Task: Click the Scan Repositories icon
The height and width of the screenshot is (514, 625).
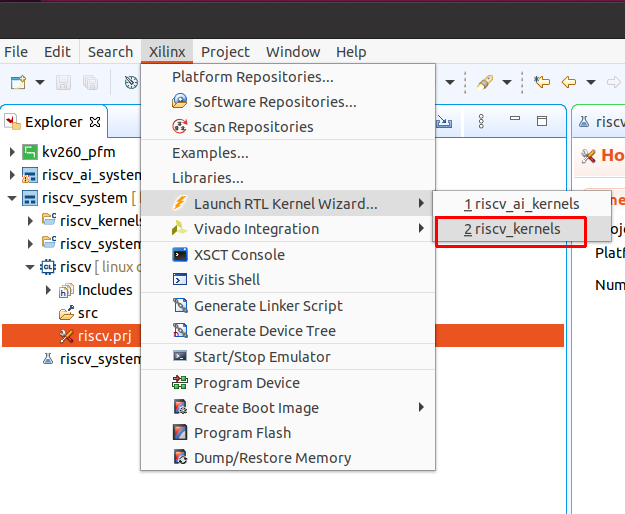Action: click(179, 126)
